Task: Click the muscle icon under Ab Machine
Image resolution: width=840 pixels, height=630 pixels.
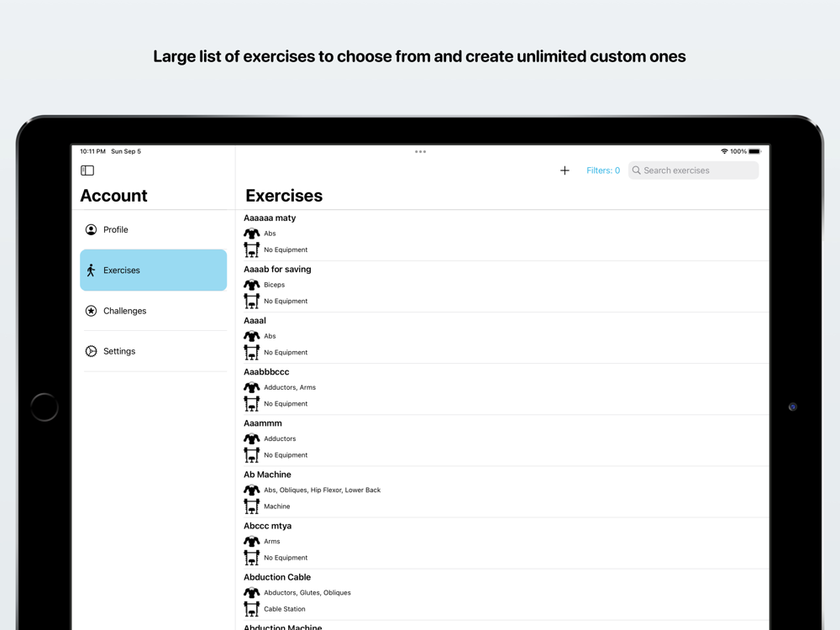Action: pyautogui.click(x=251, y=490)
